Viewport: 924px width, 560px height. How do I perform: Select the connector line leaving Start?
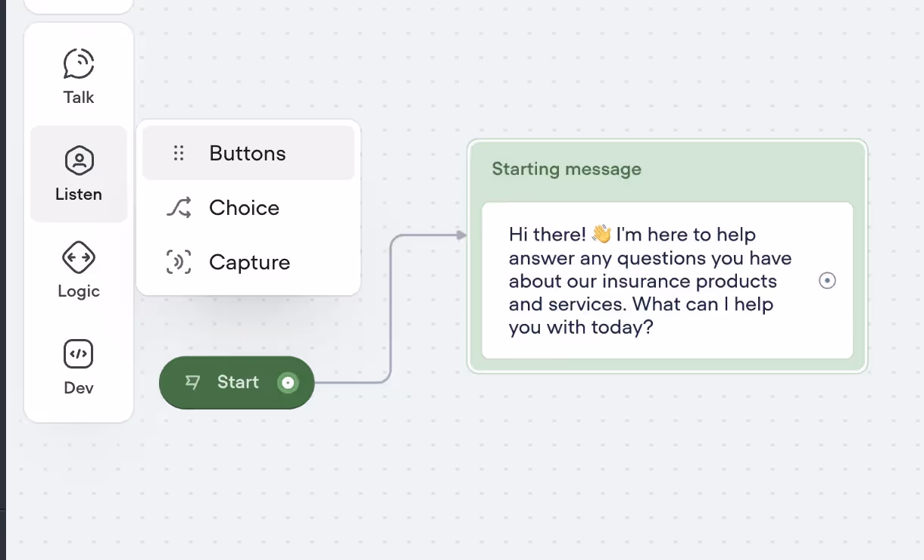click(391, 310)
